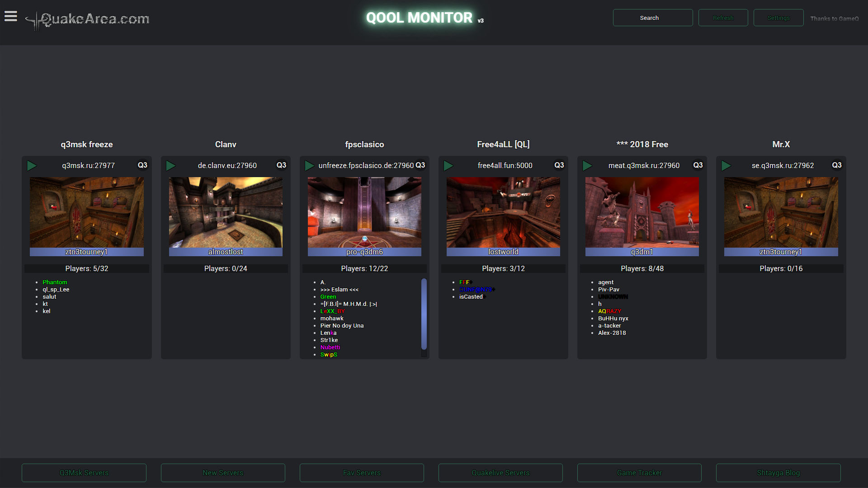Click the fpsclasico server title
The image size is (868, 488).
[364, 145]
